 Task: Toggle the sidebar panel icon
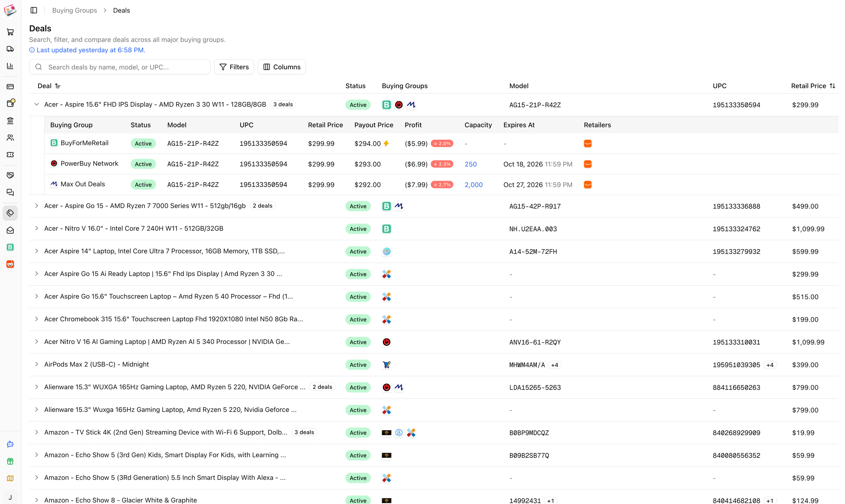click(34, 10)
